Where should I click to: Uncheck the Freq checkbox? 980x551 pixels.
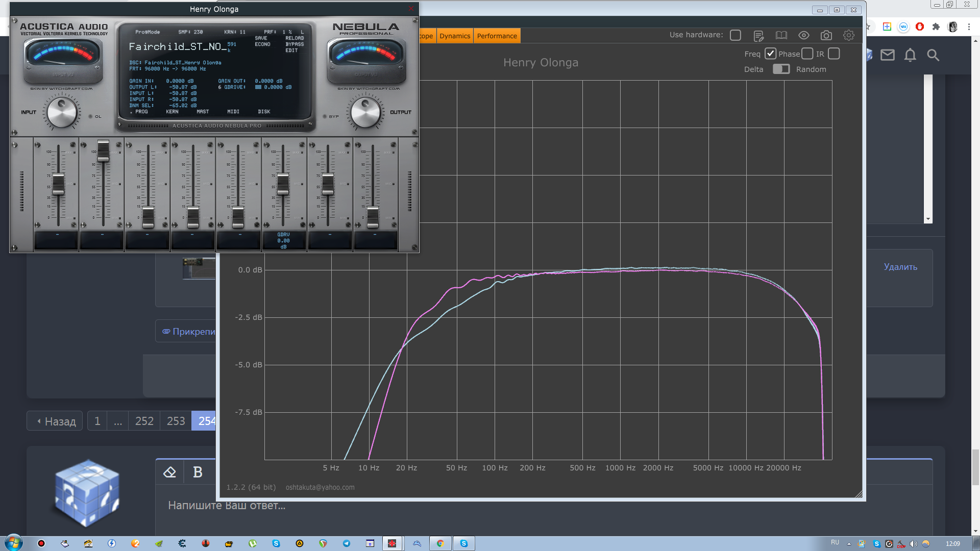pyautogui.click(x=770, y=54)
